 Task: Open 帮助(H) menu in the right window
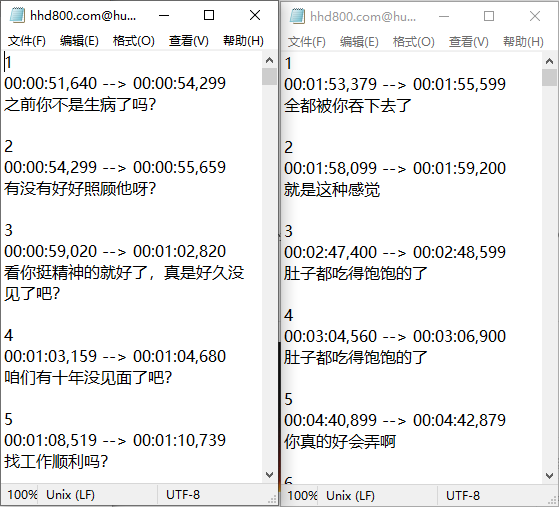pyautogui.click(x=523, y=42)
